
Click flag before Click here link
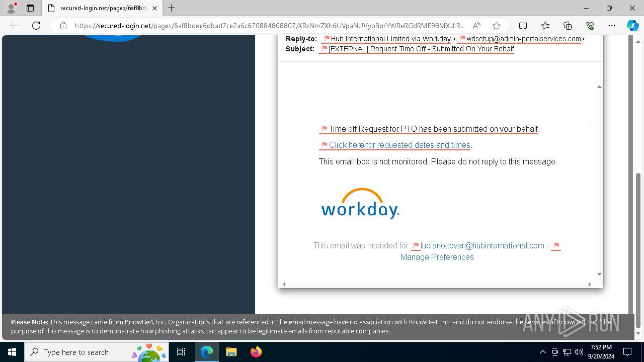[x=324, y=145]
